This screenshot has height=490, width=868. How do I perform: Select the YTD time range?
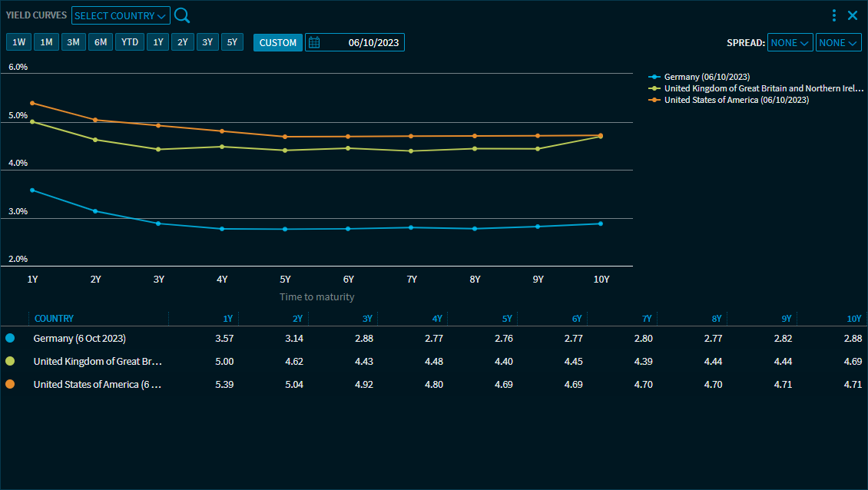[x=130, y=42]
